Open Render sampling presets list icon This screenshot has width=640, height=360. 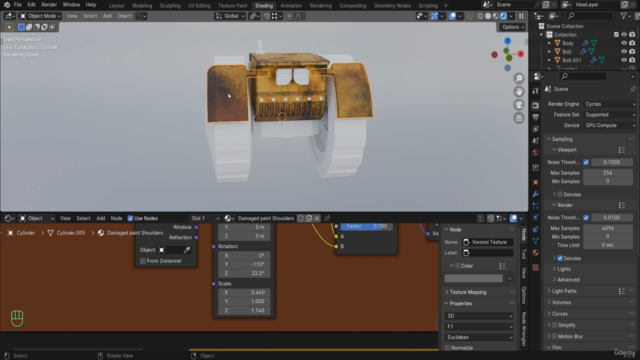coord(622,205)
